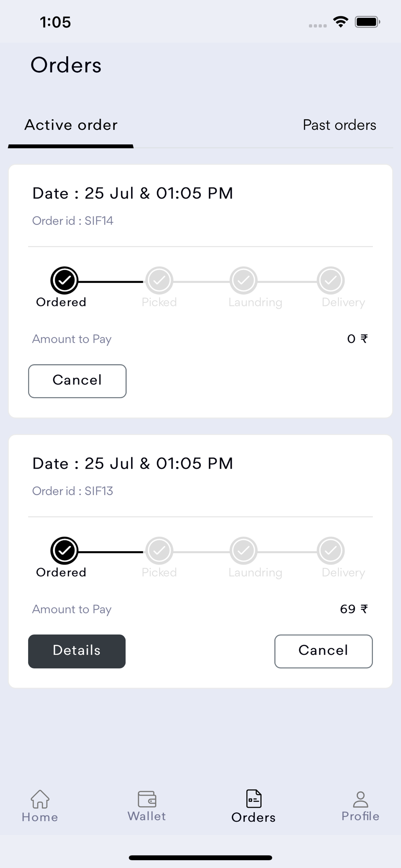The width and height of the screenshot is (401, 868).
Task: Tap Ordered checkmark for order SIF13
Action: [64, 550]
